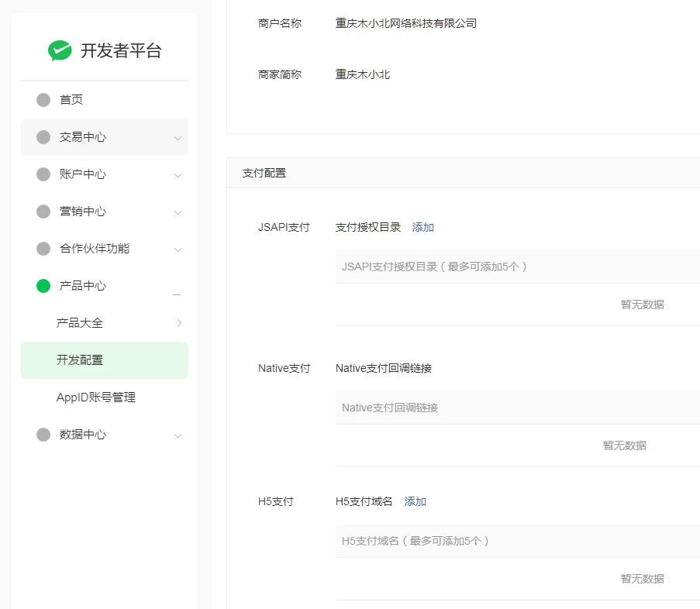Click the gray circle icon beside 合作伙伴功能
This screenshot has width=700, height=609.
[x=43, y=249]
